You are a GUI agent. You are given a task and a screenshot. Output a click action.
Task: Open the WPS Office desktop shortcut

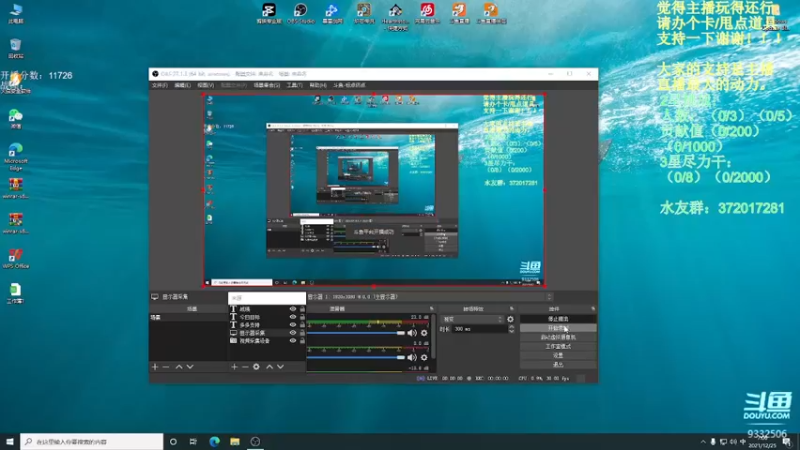click(x=16, y=258)
